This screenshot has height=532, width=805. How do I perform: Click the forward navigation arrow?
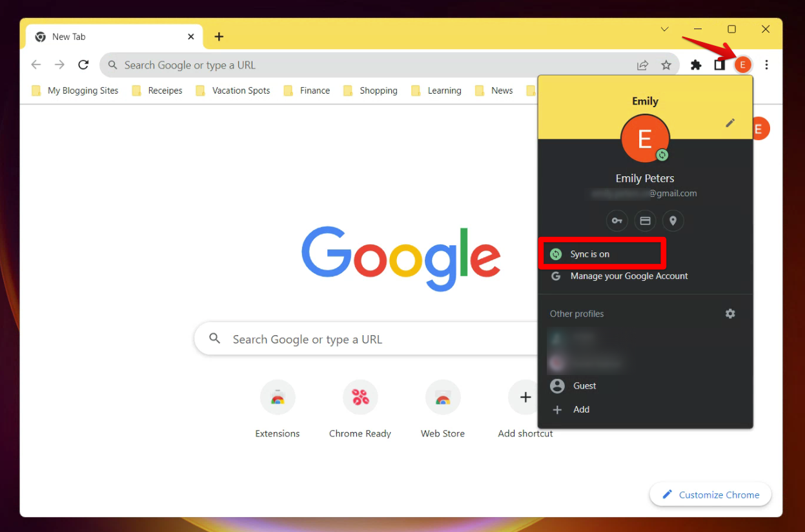tap(59, 65)
